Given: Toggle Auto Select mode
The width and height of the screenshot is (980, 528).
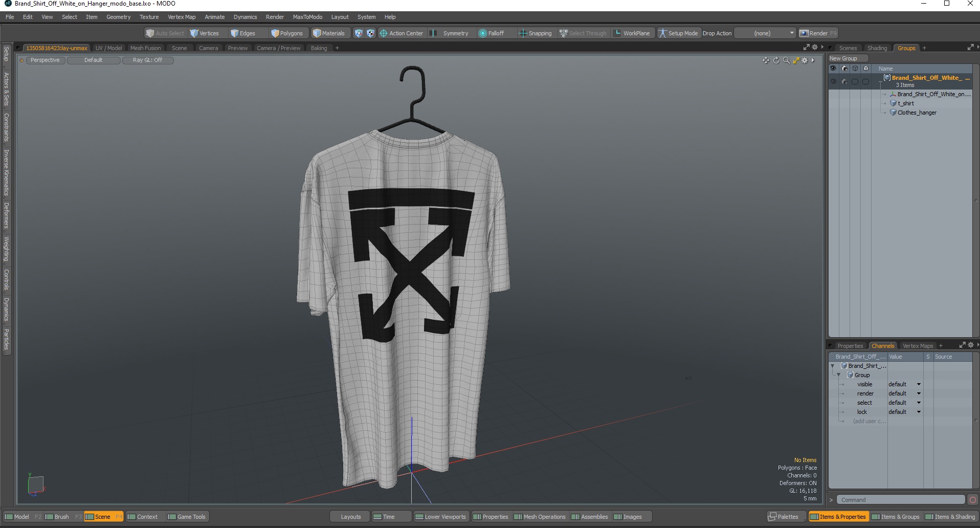Looking at the screenshot, I should coord(165,33).
